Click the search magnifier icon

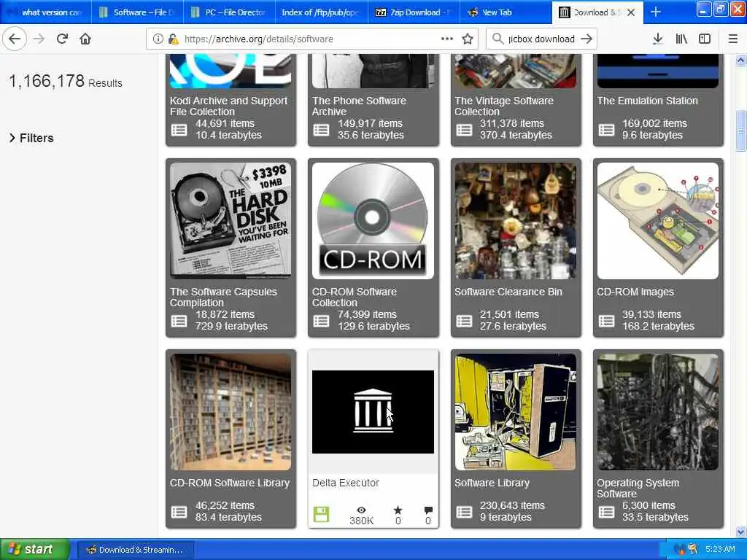[498, 39]
